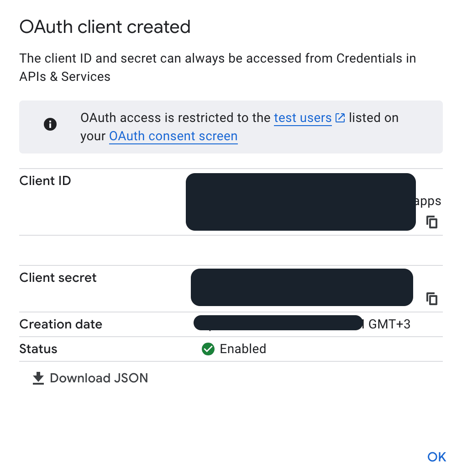Confirm the dialog with OK
Viewport: 462px width, 476px height.
[436, 457]
